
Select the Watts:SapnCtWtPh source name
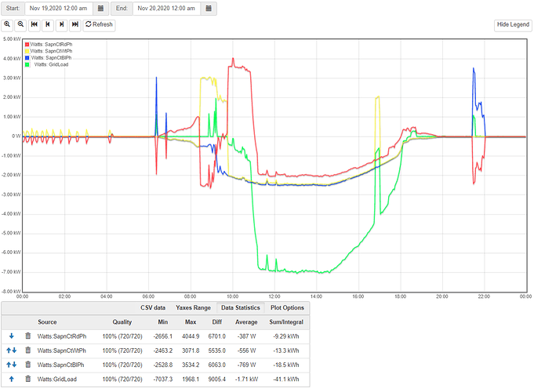[62, 350]
